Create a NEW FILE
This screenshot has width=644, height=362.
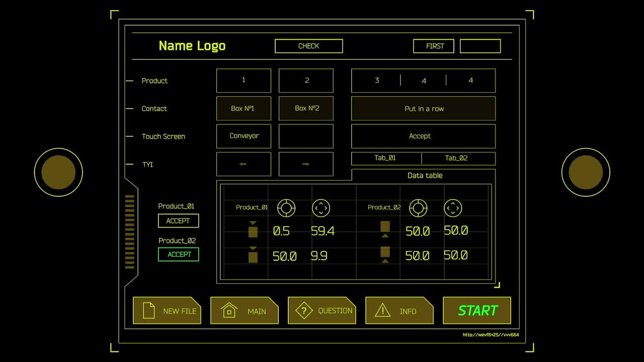tap(167, 311)
